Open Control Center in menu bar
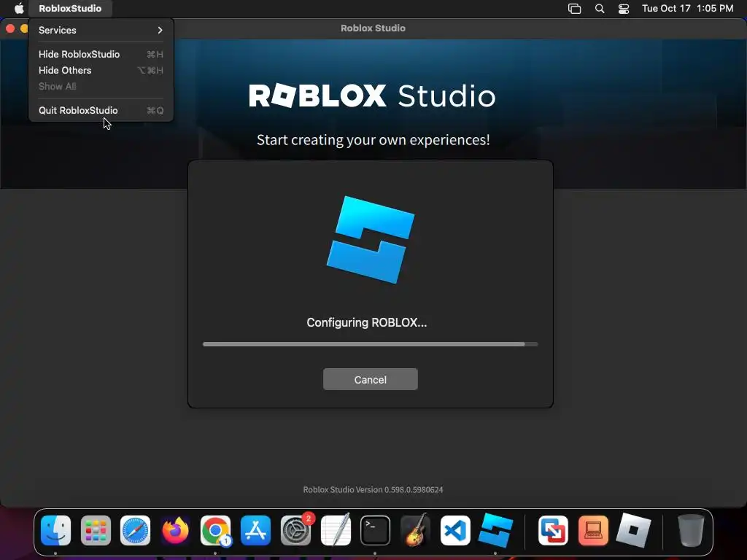The image size is (747, 560). (624, 9)
